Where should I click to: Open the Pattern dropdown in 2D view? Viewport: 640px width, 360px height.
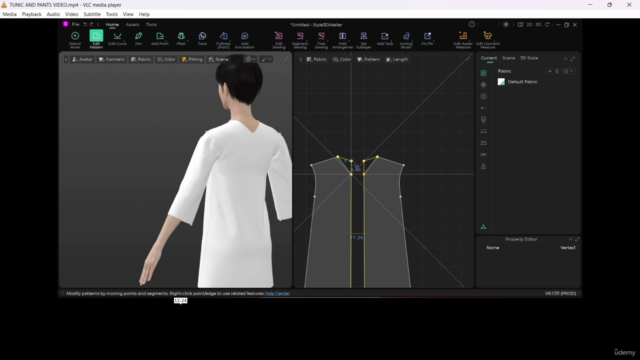369,59
